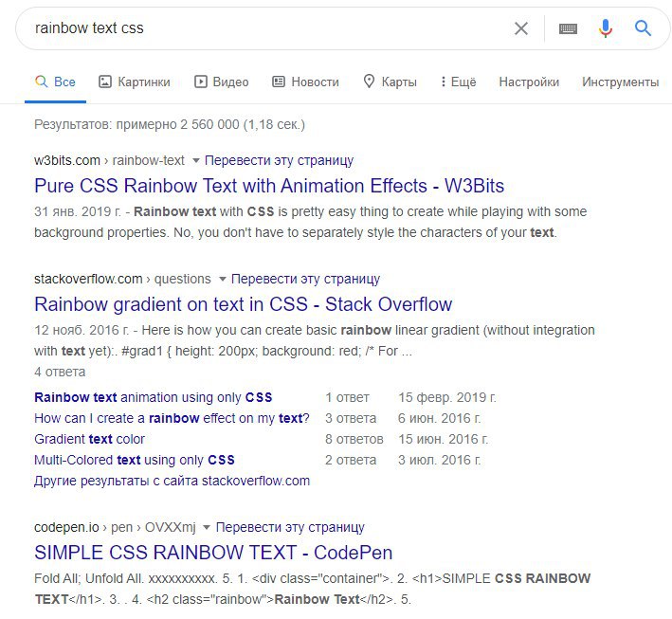Viewport: 672px width, 619px height.
Task: Run search with the magnifier icon
Action: pos(643,28)
